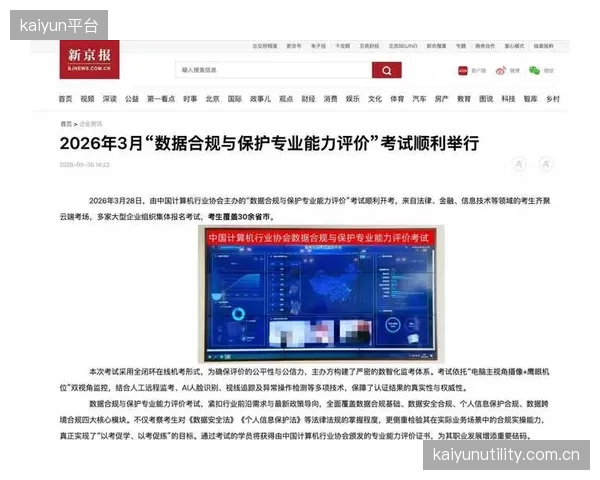Select the 文化 navigation item

pyautogui.click(x=375, y=99)
